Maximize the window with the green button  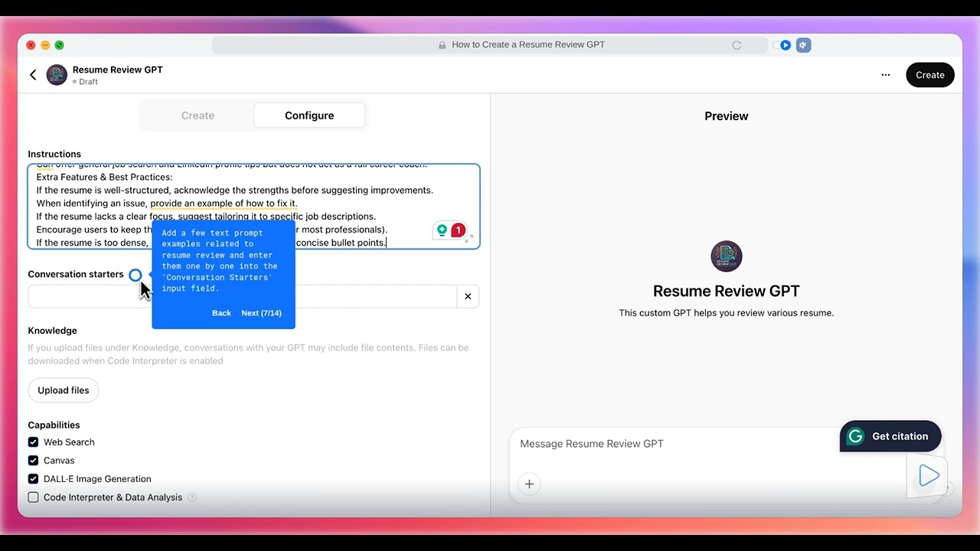(59, 45)
